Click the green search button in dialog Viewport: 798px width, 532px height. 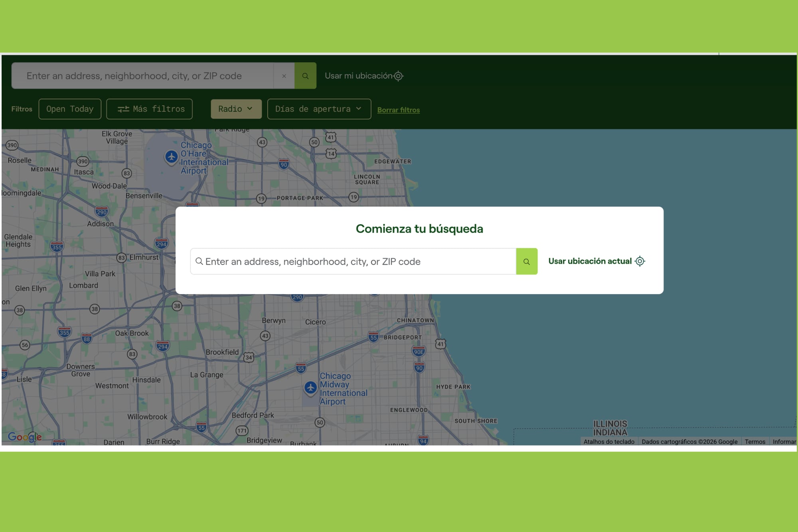527,261
